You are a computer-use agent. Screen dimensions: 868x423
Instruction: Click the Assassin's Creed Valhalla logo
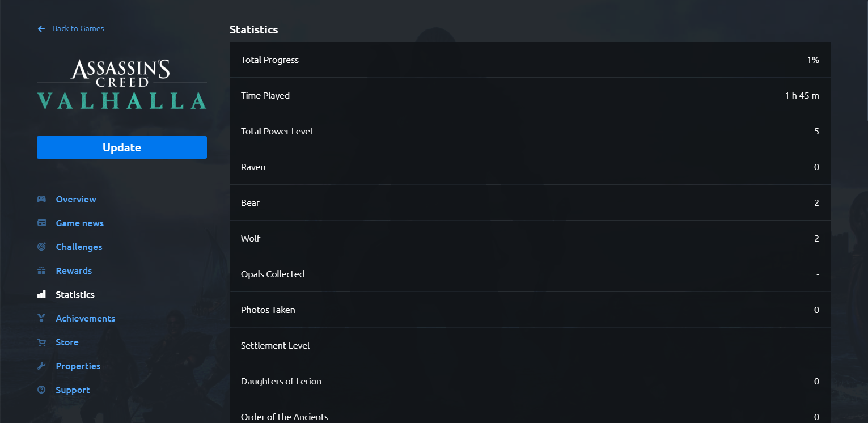pyautogui.click(x=122, y=84)
